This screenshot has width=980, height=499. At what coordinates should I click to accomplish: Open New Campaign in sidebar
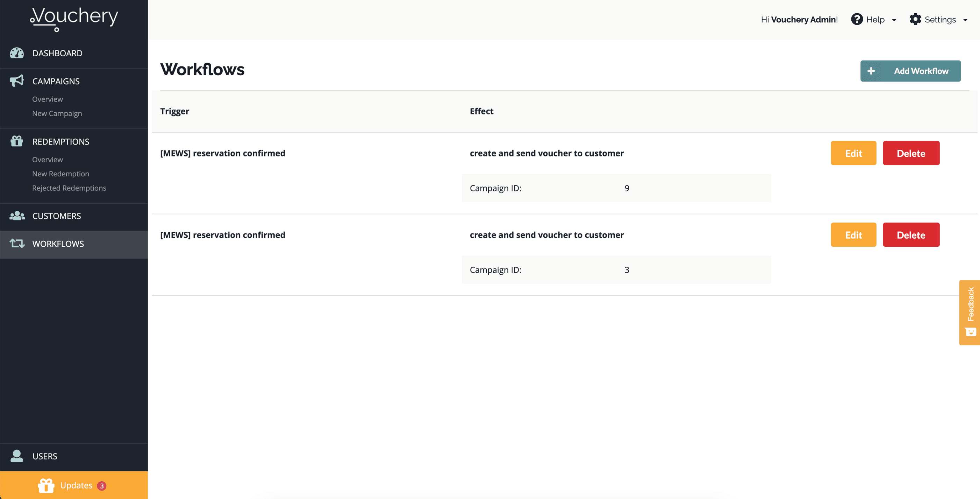point(57,113)
